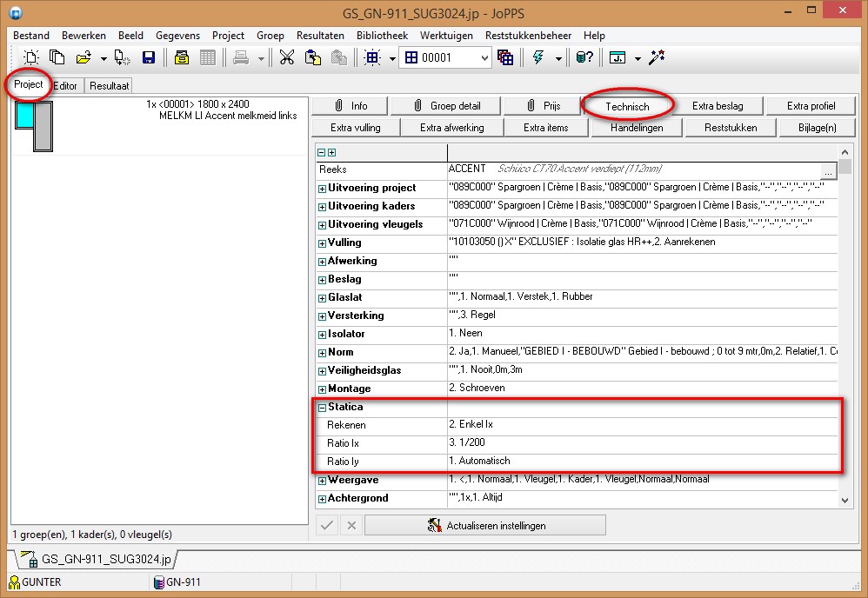This screenshot has width=868, height=598.
Task: Click the Rekenen value '2. Enkel Ix'
Action: coord(471,424)
